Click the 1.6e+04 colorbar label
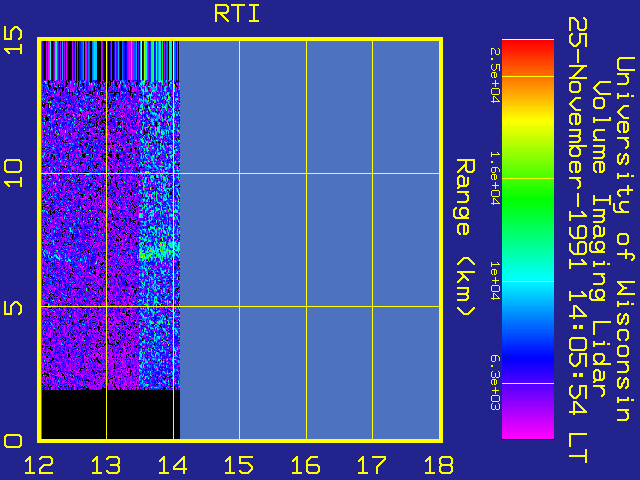The height and width of the screenshot is (480, 640). [495, 178]
